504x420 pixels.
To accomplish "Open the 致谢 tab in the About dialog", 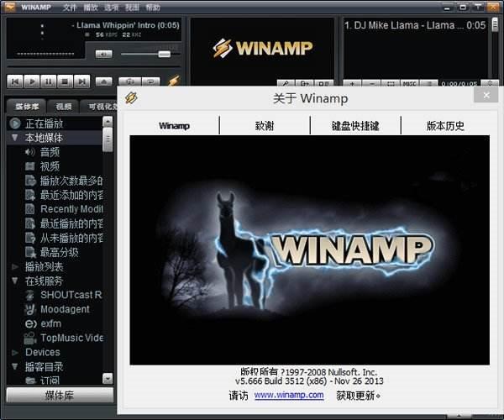I will [265, 126].
